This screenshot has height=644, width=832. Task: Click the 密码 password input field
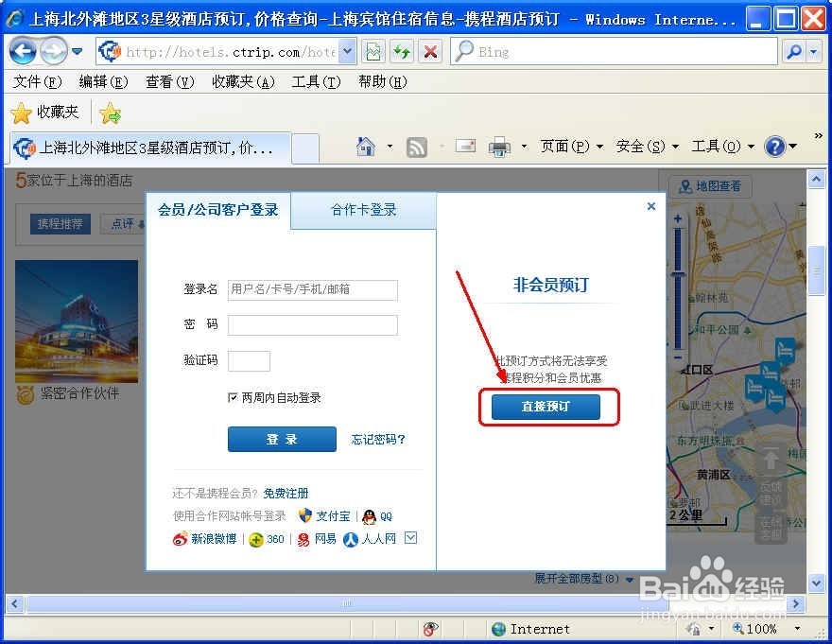(313, 325)
